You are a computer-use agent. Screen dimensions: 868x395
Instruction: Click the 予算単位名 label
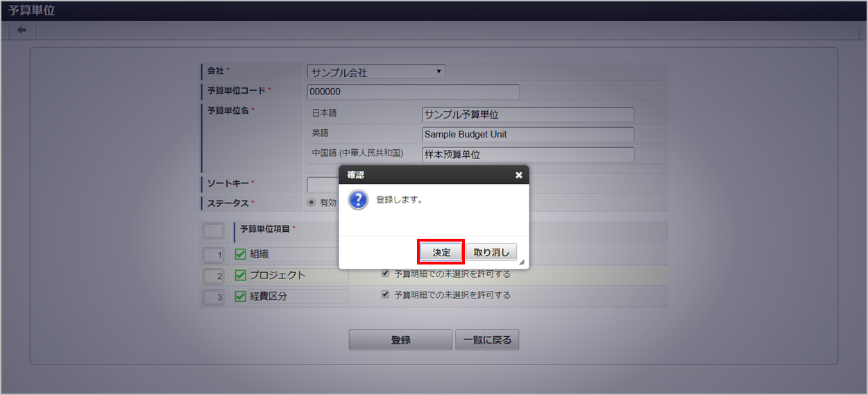[228, 110]
